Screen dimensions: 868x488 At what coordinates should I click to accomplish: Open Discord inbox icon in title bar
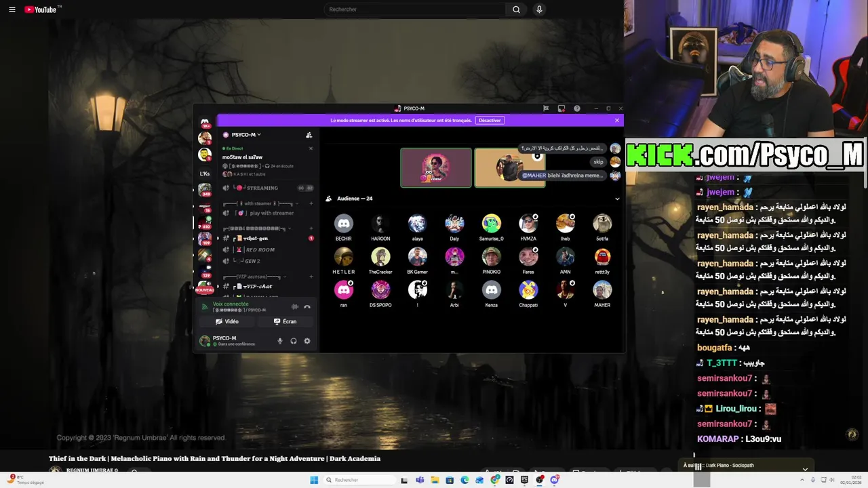tap(561, 108)
